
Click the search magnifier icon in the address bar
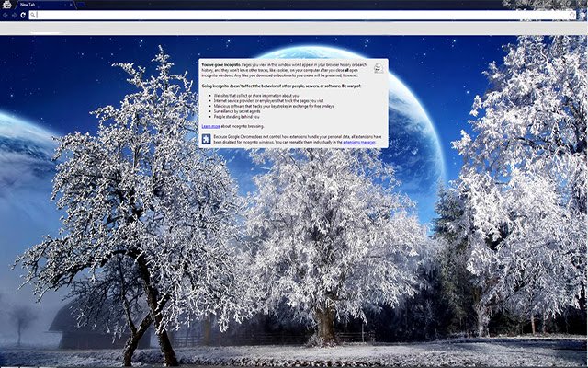click(33, 15)
